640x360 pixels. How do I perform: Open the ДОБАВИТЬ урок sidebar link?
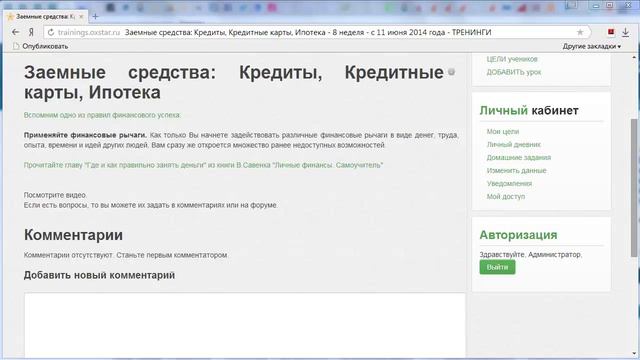pyautogui.click(x=513, y=72)
